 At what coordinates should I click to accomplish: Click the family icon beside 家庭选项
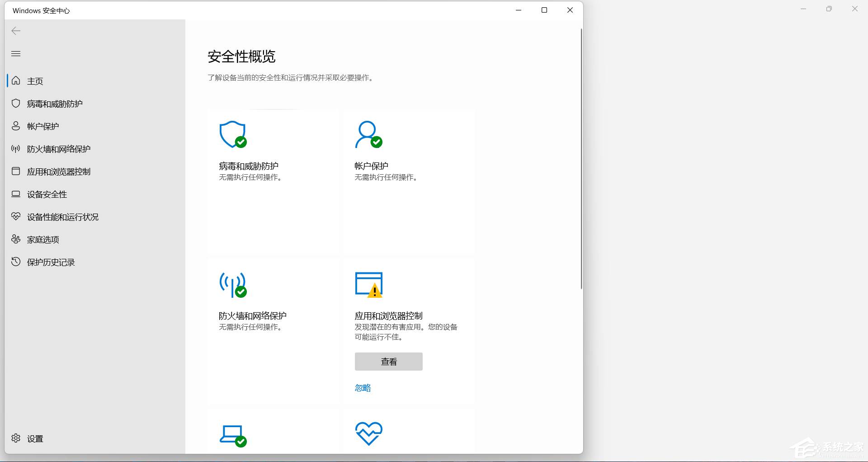tap(16, 239)
